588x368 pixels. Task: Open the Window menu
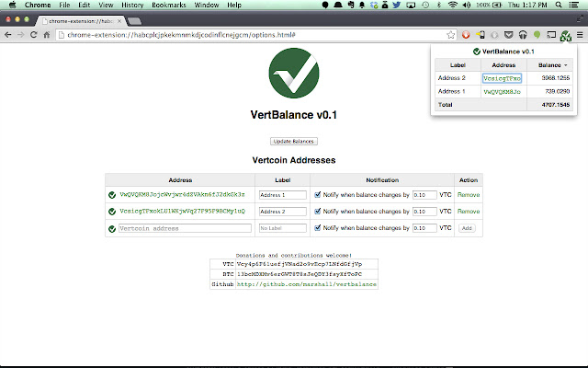point(207,5)
